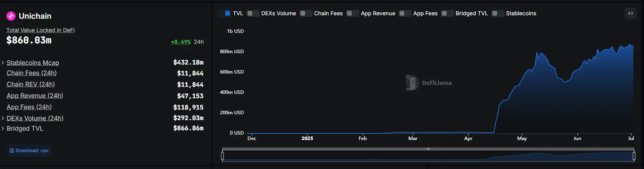Screen dimensions: 644x169
Task: Click the embed chart code icon
Action: (x=631, y=13)
